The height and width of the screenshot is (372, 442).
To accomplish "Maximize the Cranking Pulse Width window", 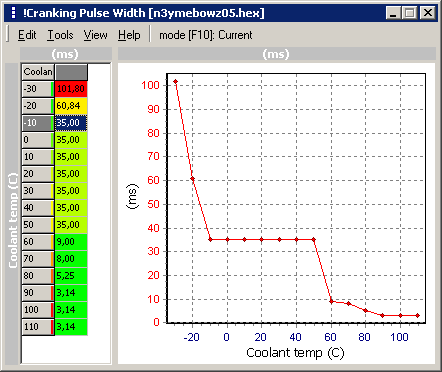I will 410,13.
